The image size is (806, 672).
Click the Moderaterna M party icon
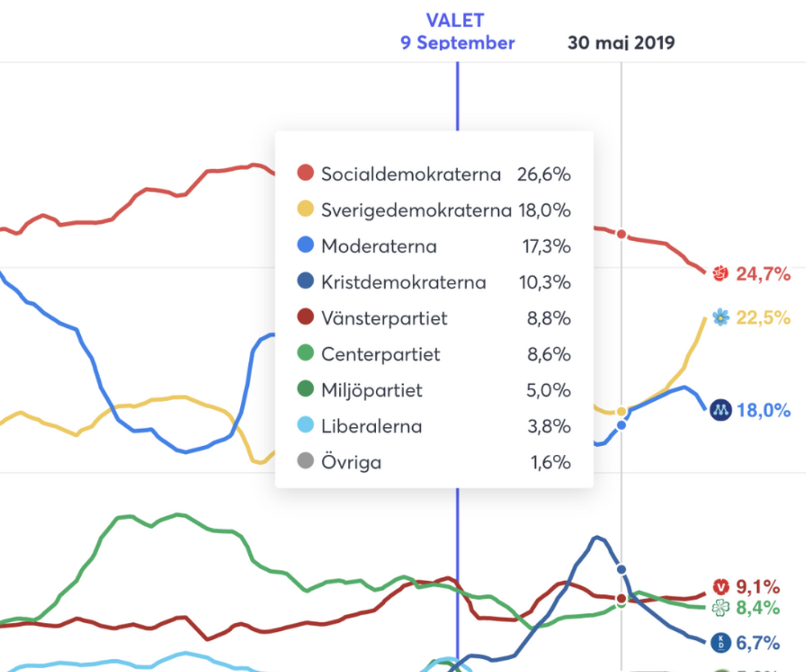click(x=720, y=410)
